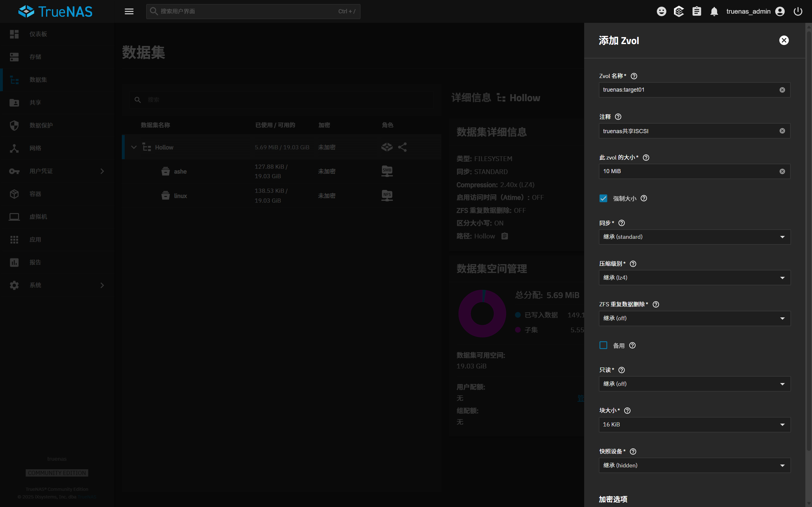The image size is (812, 507).
Task: Open the 同步 dropdown
Action: [694, 237]
